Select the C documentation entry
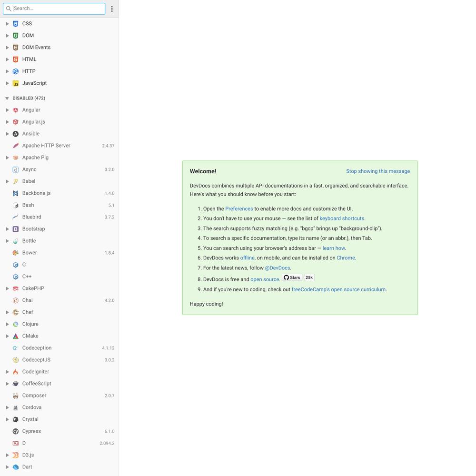Image resolution: width=476 pixels, height=476 pixels. pos(59,265)
